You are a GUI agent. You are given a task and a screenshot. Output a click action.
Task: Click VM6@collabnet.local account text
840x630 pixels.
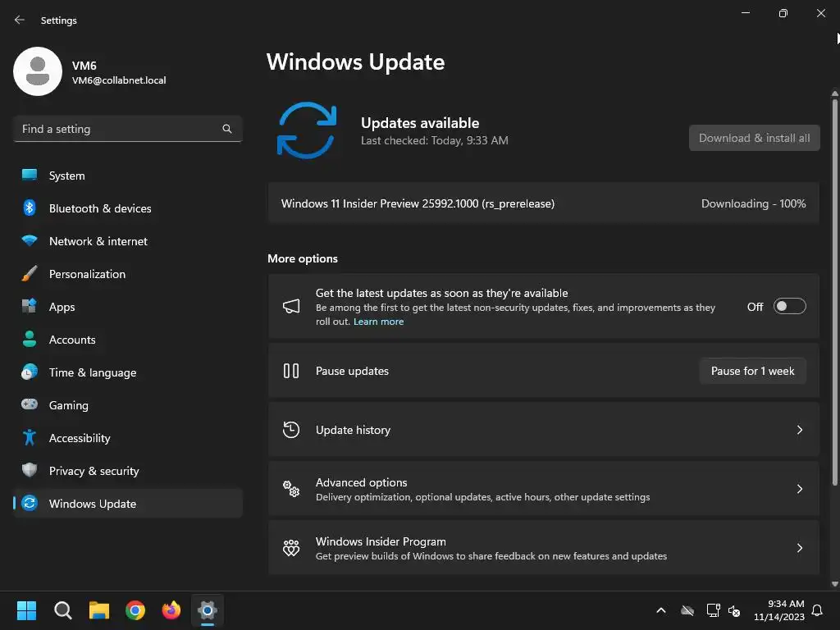[x=119, y=80]
